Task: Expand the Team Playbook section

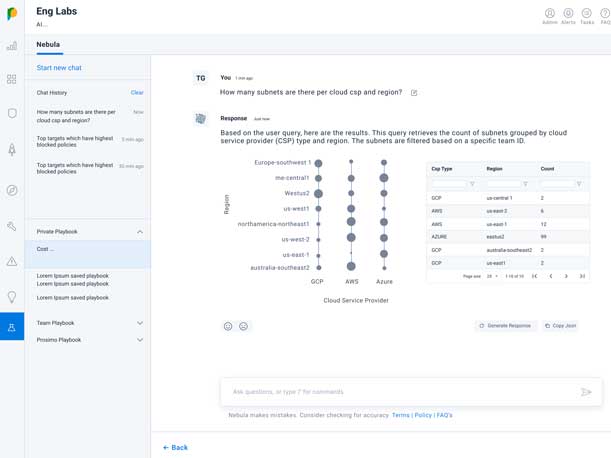Action: [140, 323]
